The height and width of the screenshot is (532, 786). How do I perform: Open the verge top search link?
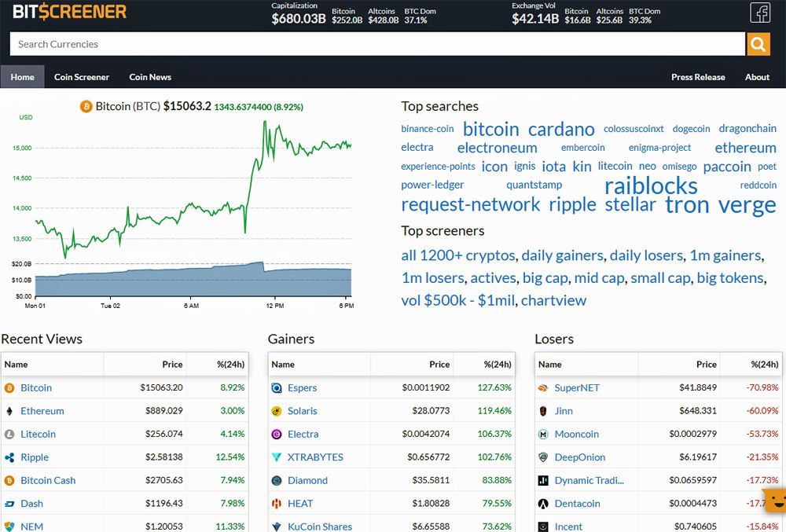(x=747, y=205)
